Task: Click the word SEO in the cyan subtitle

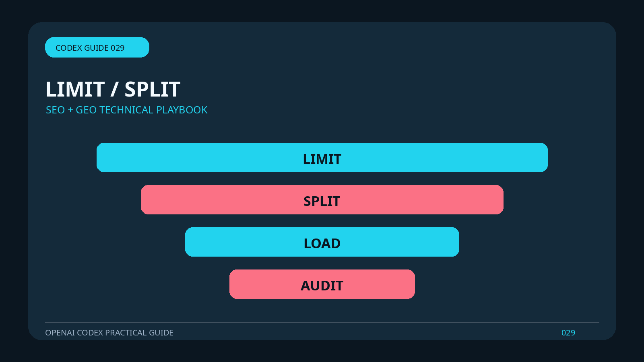Action: (55, 110)
